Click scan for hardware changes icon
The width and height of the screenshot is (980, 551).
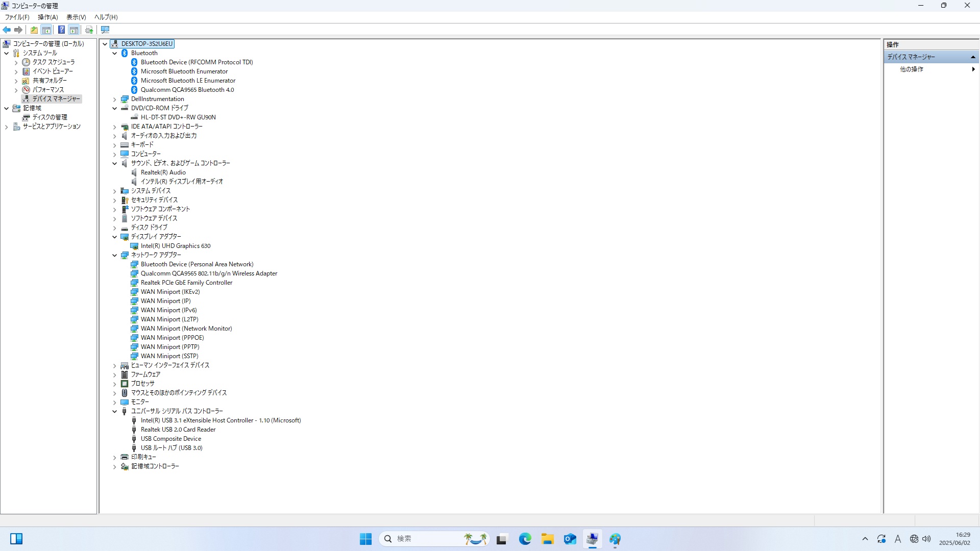[105, 30]
